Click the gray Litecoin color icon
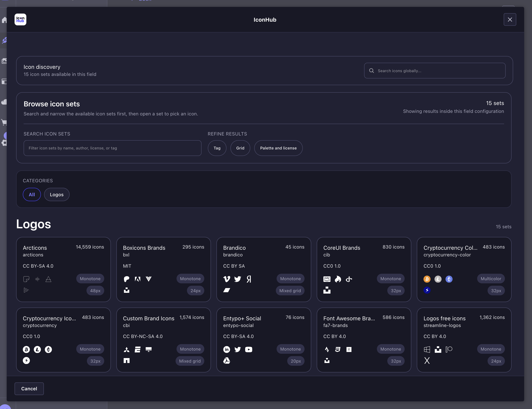 point(438,279)
